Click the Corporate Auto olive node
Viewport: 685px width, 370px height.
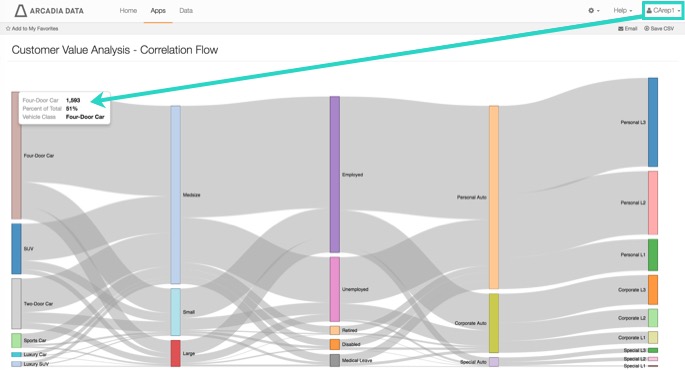pos(494,323)
